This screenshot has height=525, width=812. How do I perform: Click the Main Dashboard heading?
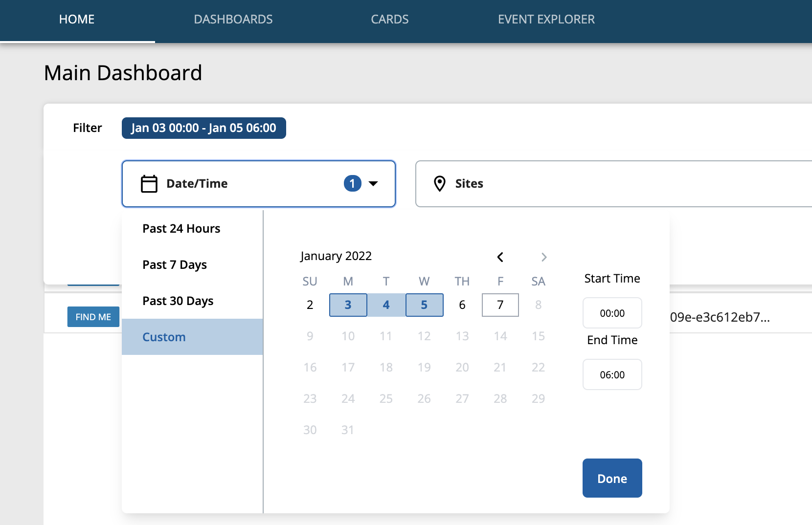tap(123, 73)
